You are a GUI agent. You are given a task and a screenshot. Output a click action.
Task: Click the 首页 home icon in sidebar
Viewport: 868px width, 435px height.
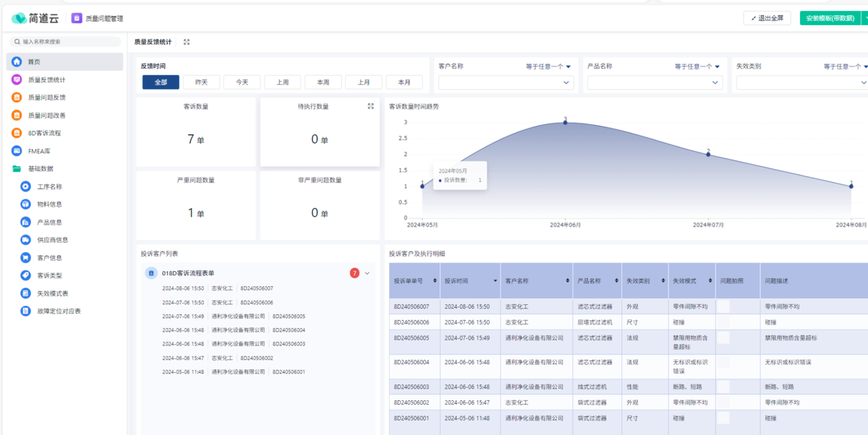[17, 62]
